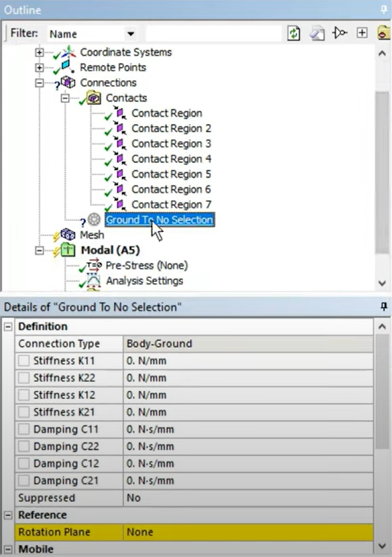Click the eraser clear filter icon
392x557 pixels.
(317, 33)
